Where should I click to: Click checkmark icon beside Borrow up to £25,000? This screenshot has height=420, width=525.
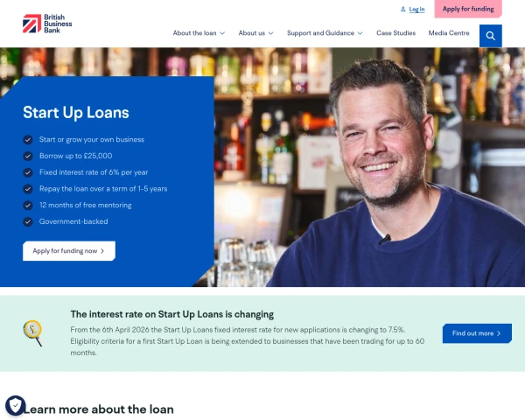(28, 156)
